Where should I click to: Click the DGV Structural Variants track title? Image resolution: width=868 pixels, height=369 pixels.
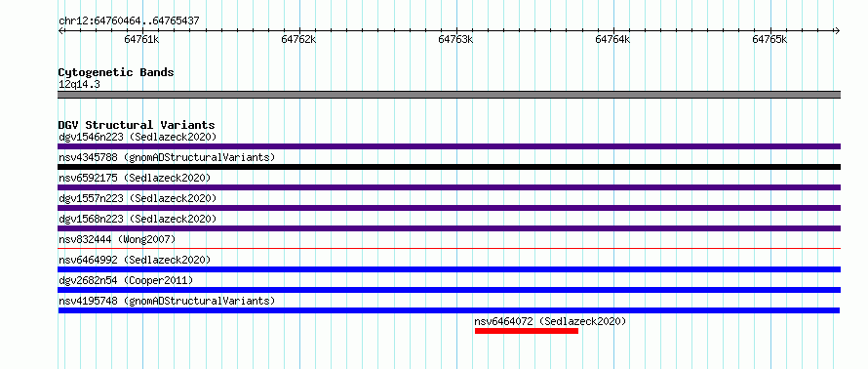tap(137, 125)
